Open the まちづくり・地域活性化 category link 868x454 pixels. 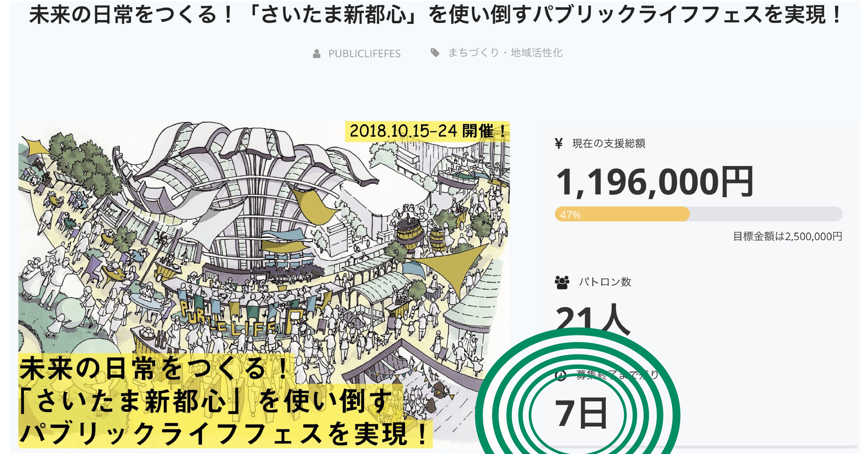(x=505, y=53)
